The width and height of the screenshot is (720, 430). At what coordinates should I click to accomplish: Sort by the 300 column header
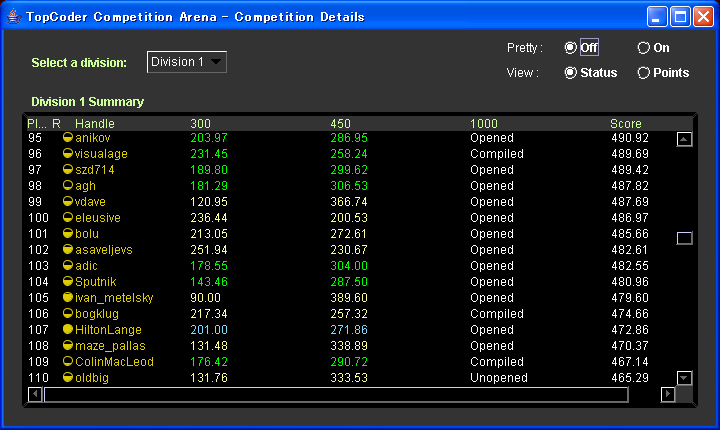tap(200, 124)
